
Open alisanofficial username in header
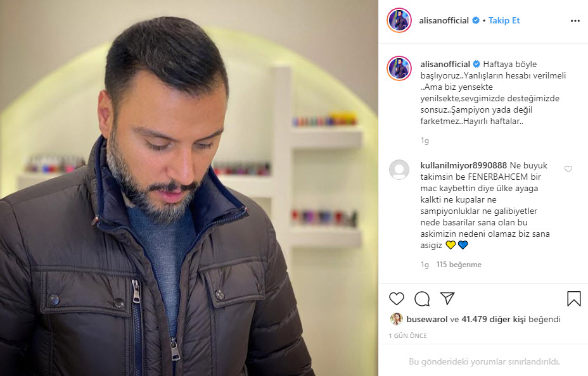[x=444, y=21]
